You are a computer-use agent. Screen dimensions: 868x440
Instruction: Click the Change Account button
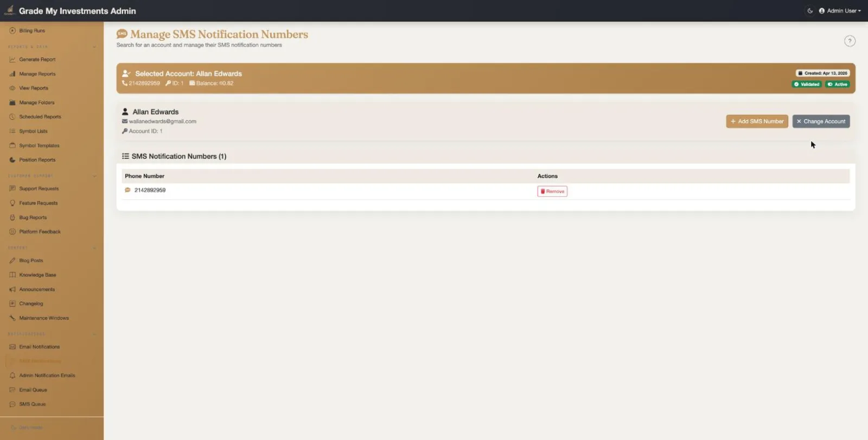[x=821, y=122]
